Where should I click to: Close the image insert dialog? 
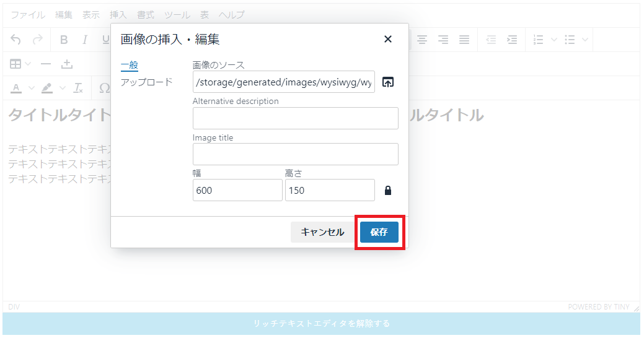(x=388, y=39)
